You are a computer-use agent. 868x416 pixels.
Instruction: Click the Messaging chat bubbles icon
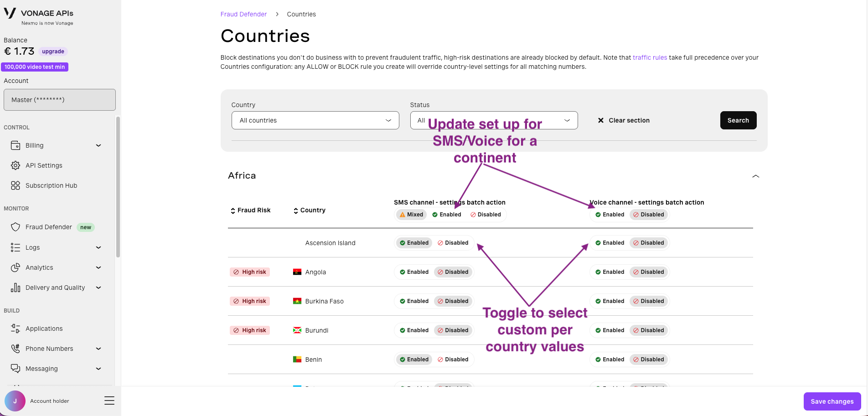tap(15, 369)
